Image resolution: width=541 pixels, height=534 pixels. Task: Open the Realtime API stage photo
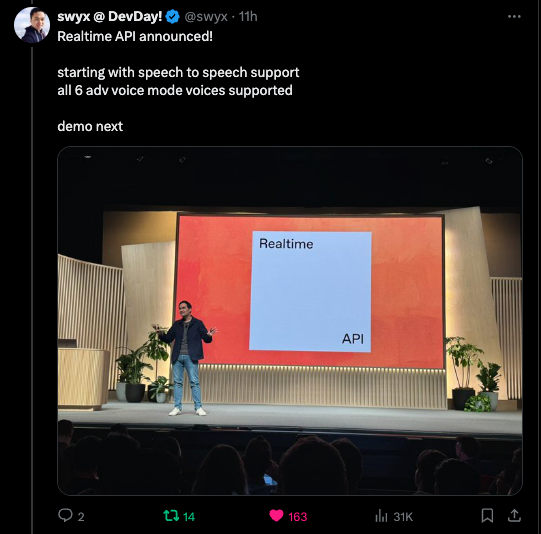click(x=290, y=321)
